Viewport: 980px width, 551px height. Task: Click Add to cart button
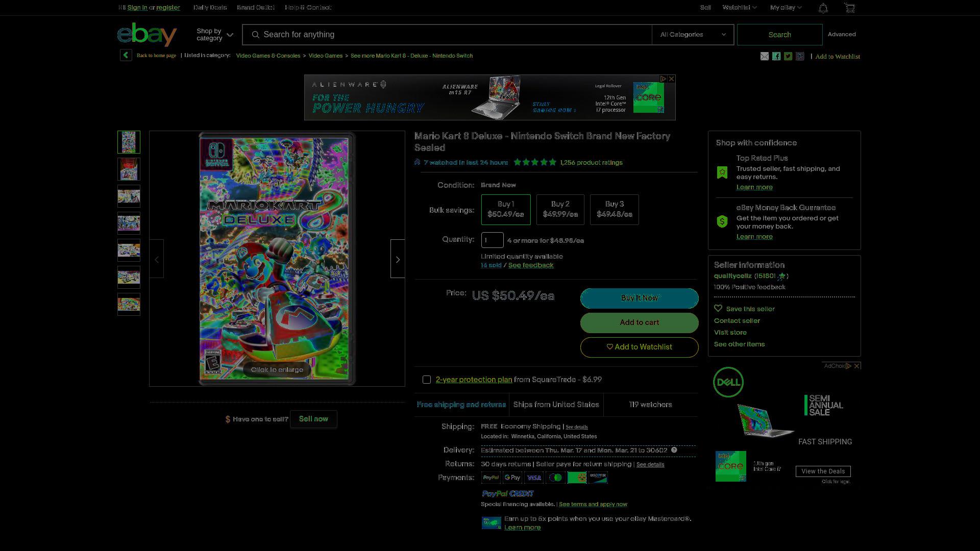tap(639, 322)
